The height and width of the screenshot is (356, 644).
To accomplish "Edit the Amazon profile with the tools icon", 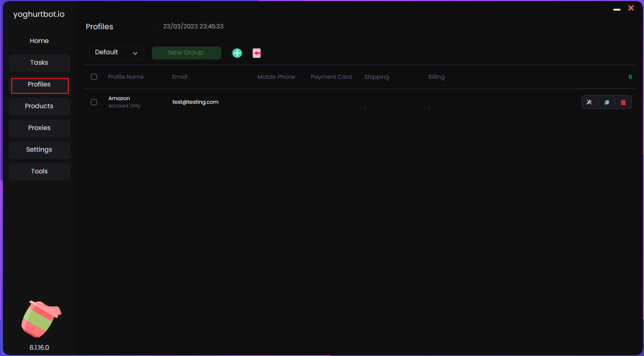I will [589, 102].
